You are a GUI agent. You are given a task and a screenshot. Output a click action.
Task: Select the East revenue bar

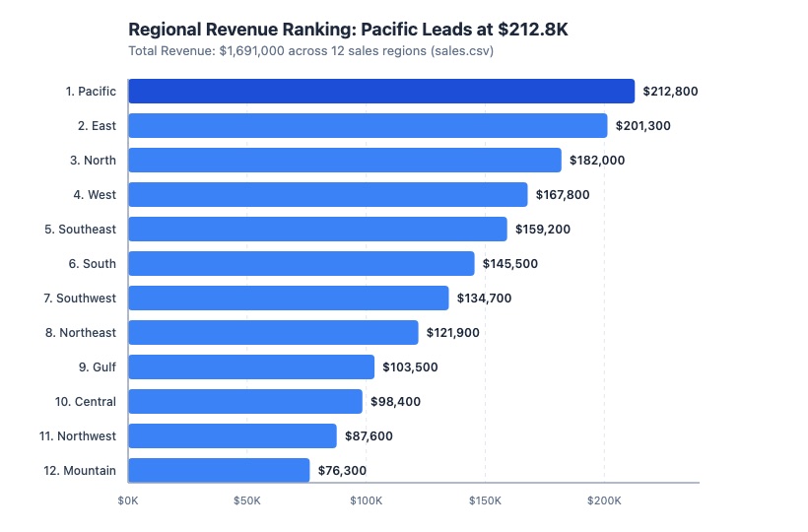click(x=368, y=126)
